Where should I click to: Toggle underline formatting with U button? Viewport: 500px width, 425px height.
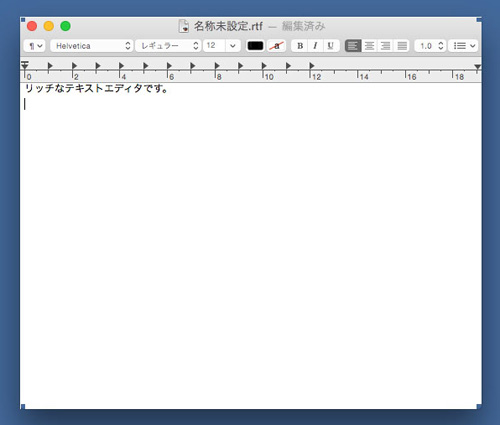[x=331, y=46]
